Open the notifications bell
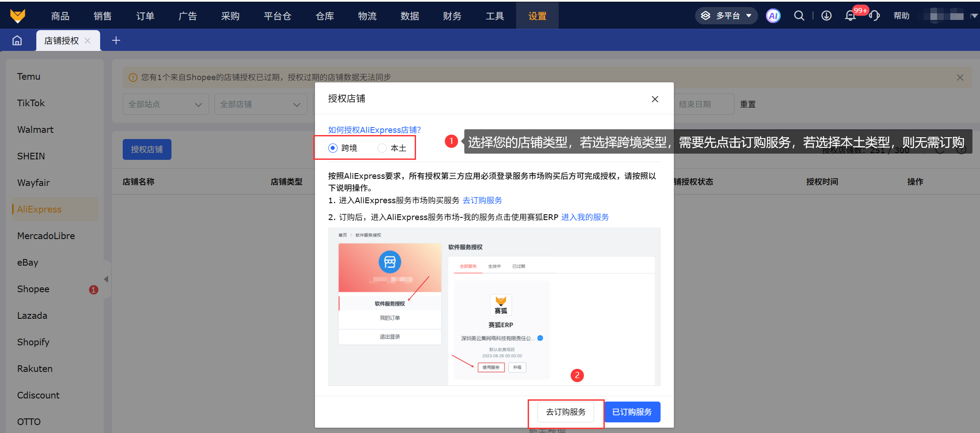Screen dimensions: 980x433 [850, 16]
